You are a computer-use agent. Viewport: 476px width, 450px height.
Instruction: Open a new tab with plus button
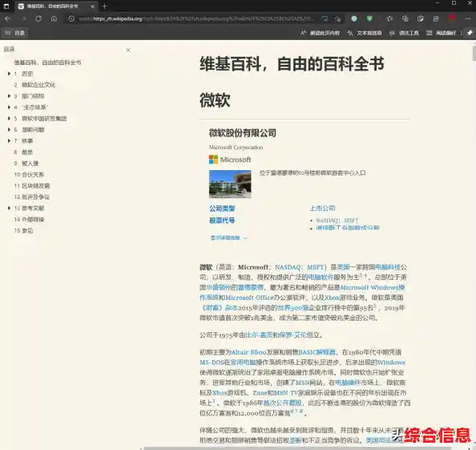pos(105,6)
